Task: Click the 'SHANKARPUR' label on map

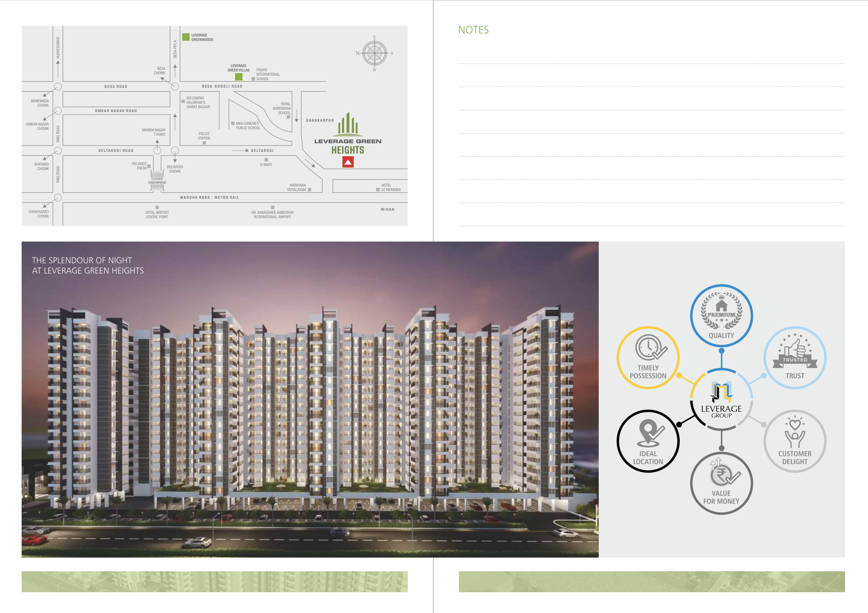Action: 320,120
